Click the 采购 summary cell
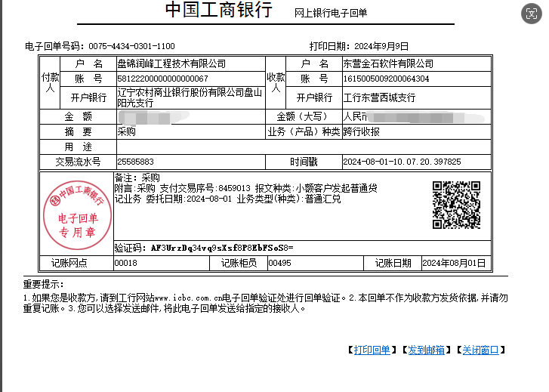 pyautogui.click(x=191, y=131)
